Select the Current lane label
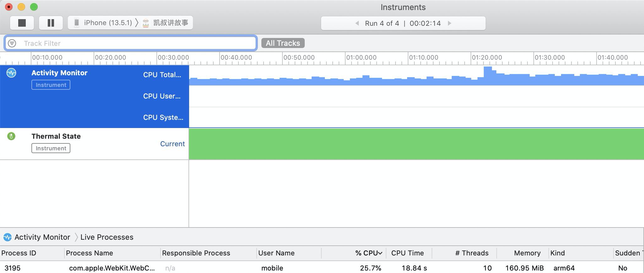 172,144
